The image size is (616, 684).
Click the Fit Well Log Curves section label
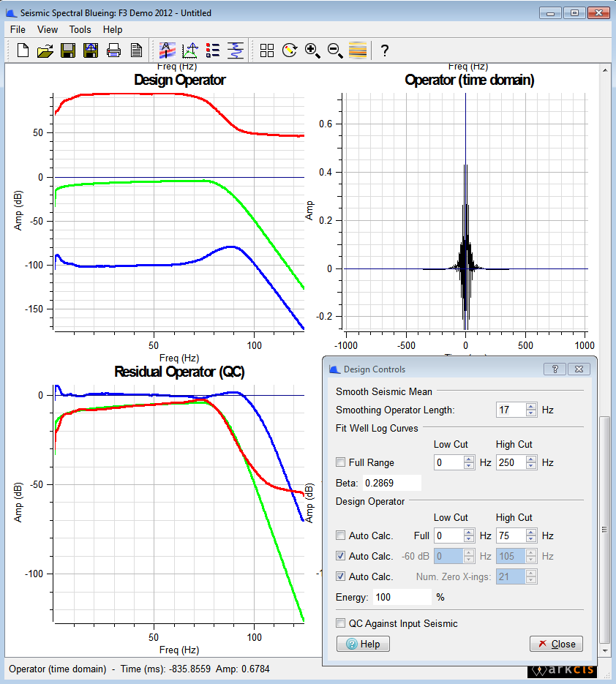click(x=377, y=428)
